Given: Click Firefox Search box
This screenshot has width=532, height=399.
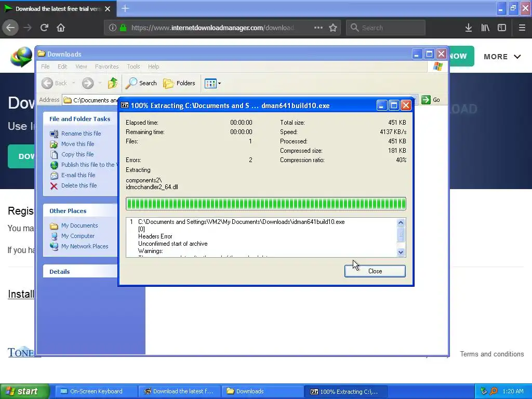Looking at the screenshot, I should (x=385, y=28).
